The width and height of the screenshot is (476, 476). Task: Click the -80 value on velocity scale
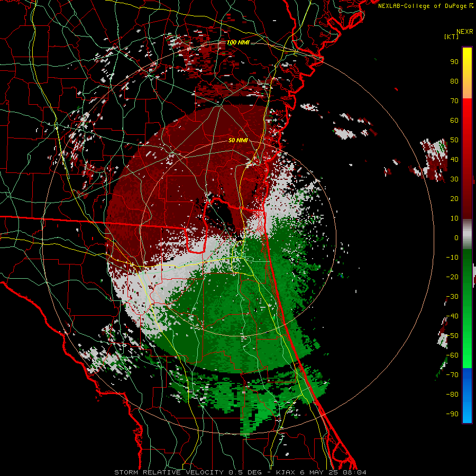(x=452, y=395)
